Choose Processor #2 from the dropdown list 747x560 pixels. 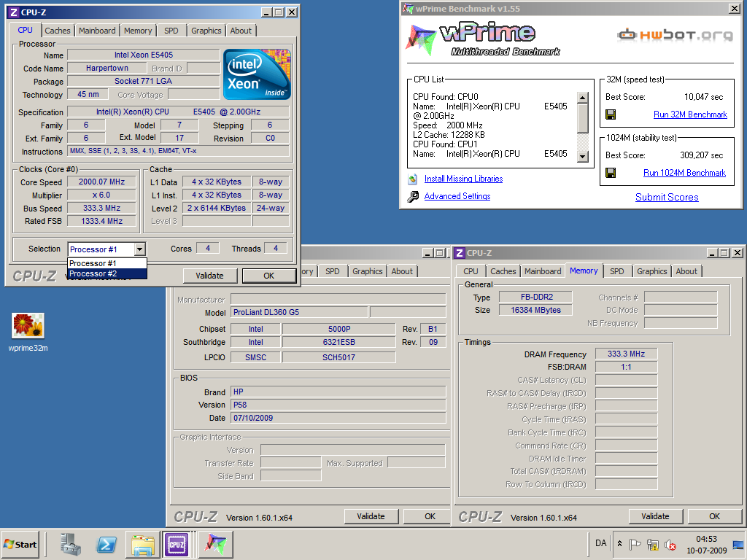(x=107, y=274)
